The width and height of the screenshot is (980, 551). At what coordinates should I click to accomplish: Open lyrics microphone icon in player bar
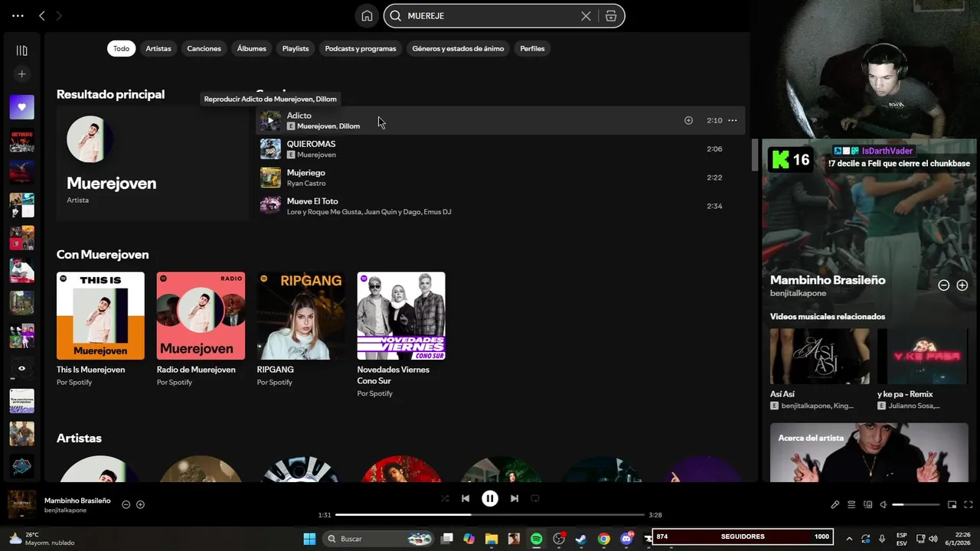click(x=835, y=504)
